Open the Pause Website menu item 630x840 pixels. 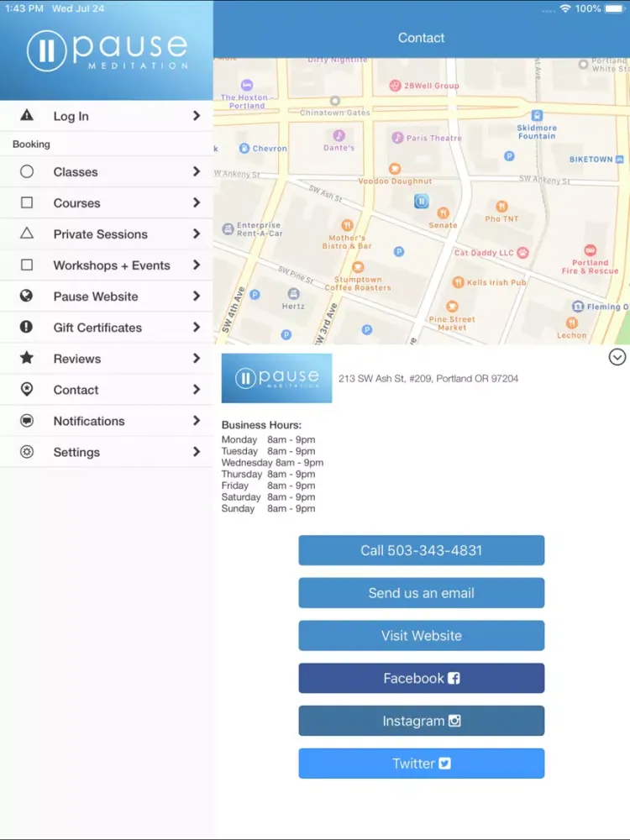[107, 296]
